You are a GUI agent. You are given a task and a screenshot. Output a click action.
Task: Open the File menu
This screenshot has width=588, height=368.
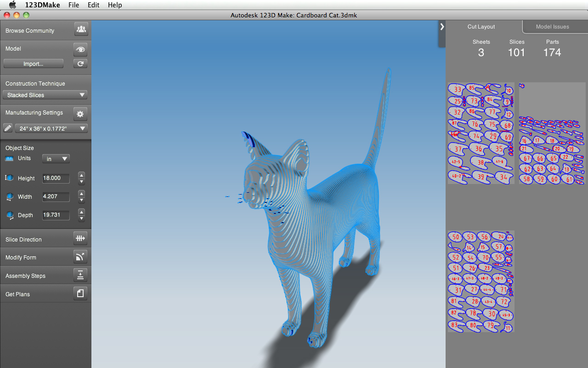point(73,5)
